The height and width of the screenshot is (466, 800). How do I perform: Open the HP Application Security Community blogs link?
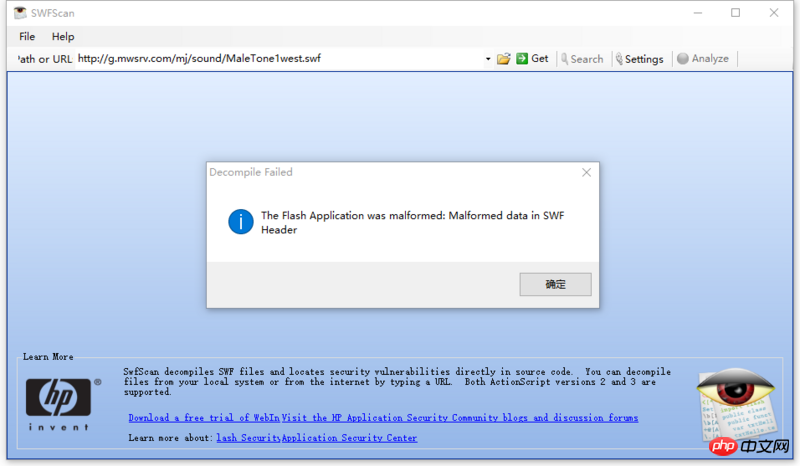tap(460, 418)
